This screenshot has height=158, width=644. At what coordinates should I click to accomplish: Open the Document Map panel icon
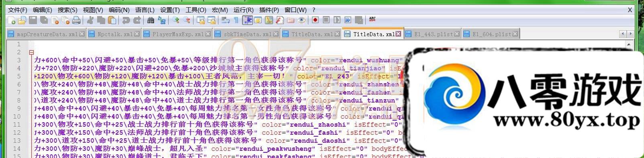269,20
